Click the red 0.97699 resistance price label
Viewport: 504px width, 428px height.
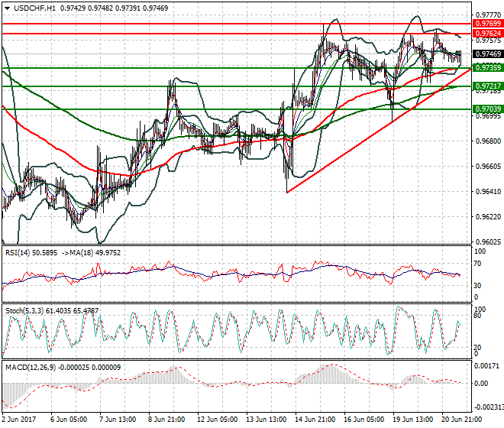click(x=488, y=24)
